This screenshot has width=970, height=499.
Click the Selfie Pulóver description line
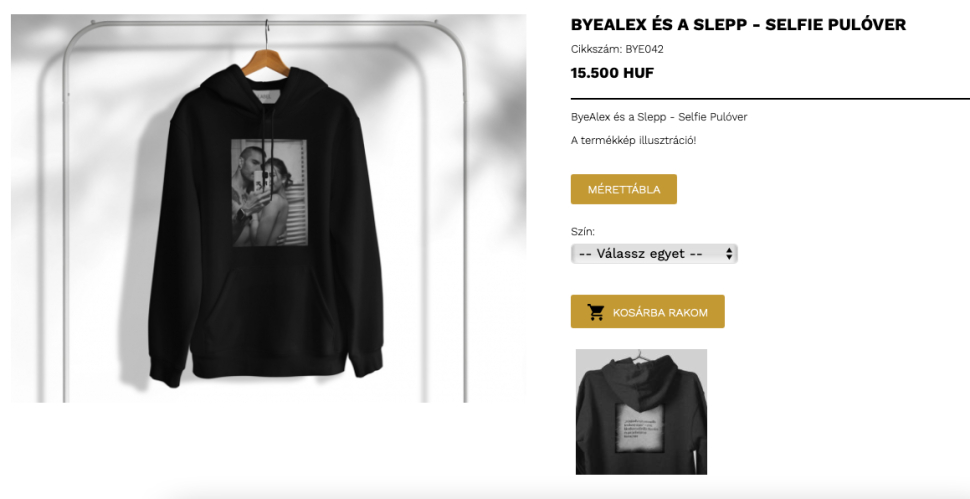click(659, 117)
